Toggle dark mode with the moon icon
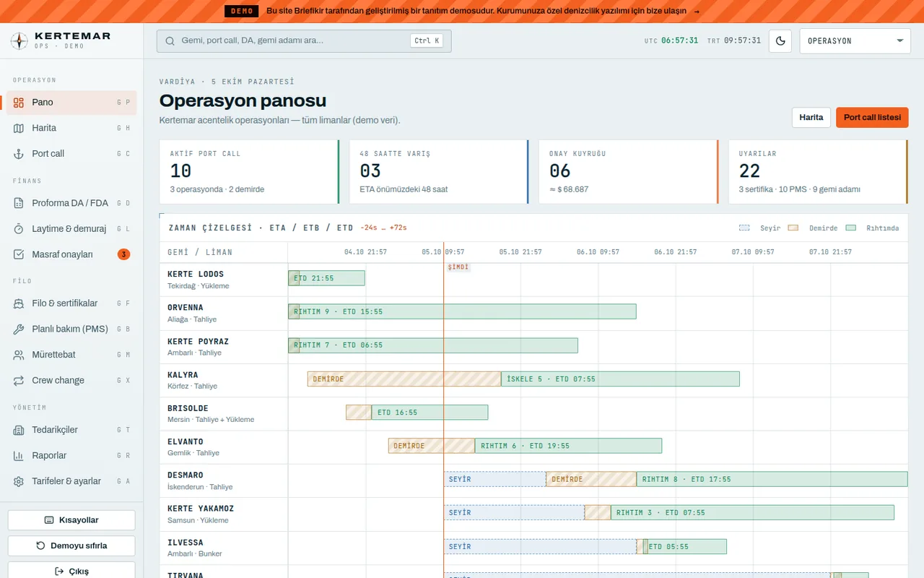The image size is (924, 578). pos(780,41)
